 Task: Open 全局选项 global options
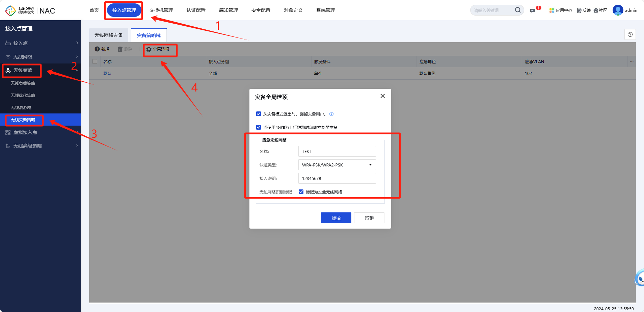[x=158, y=49]
